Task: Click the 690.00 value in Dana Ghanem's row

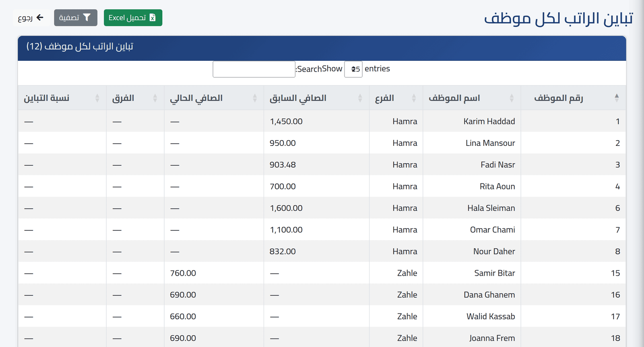Action: 183,295
